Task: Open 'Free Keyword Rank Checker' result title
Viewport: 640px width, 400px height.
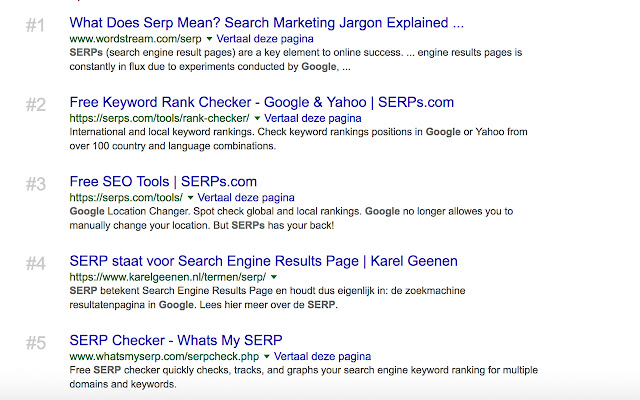Action: 262,102
